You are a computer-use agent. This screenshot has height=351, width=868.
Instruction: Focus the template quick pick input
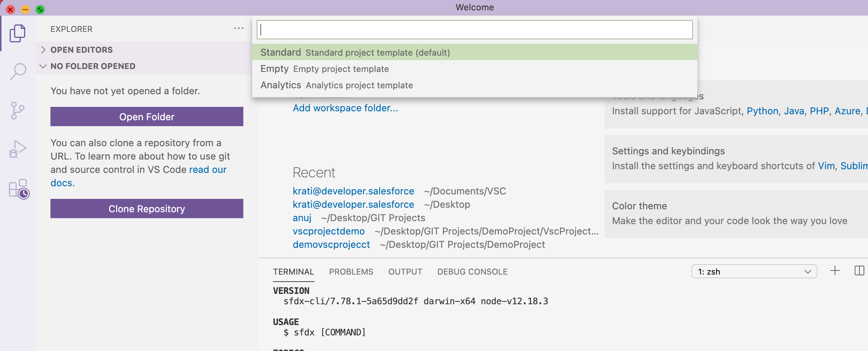(x=474, y=30)
